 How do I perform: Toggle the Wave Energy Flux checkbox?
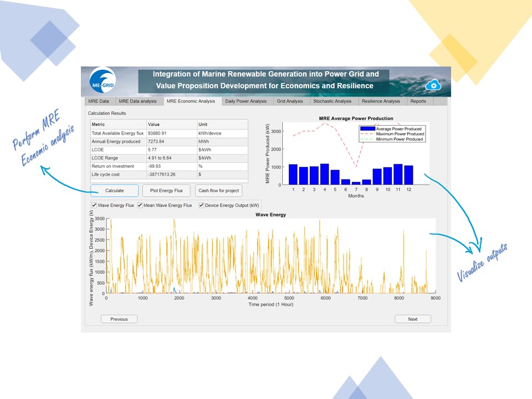[94, 206]
